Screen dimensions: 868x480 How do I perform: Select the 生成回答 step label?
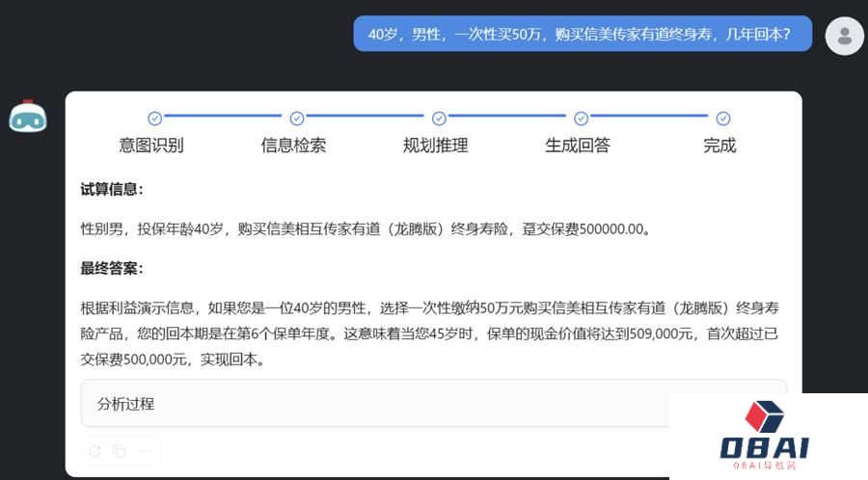pos(578,146)
